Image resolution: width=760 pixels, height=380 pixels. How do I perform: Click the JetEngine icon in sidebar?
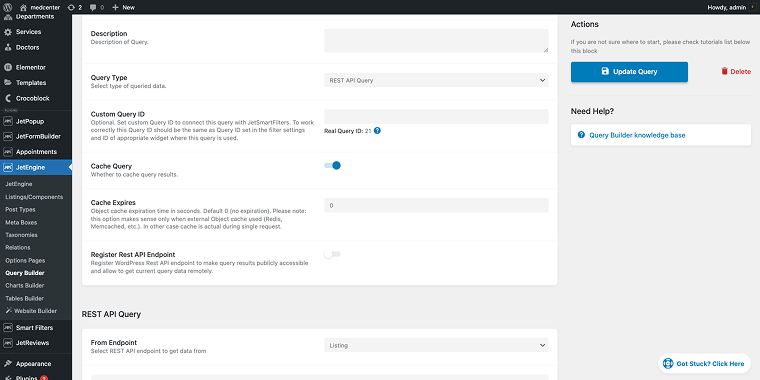(8, 168)
